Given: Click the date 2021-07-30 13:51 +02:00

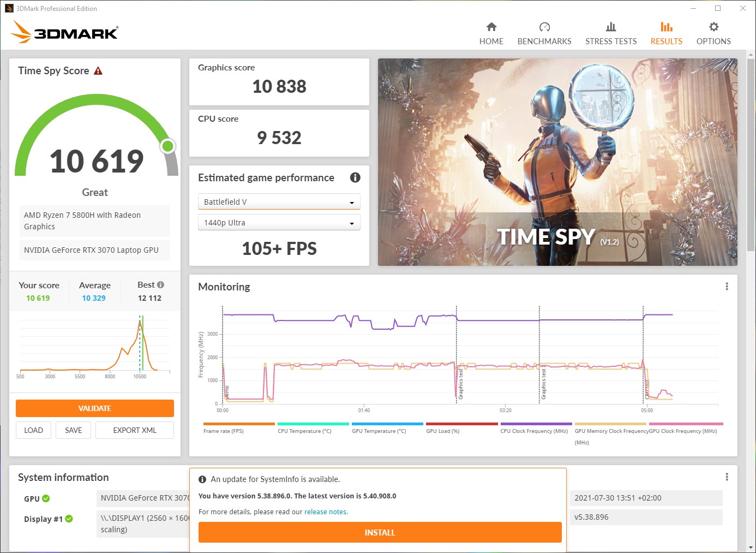Looking at the screenshot, I should (646, 498).
